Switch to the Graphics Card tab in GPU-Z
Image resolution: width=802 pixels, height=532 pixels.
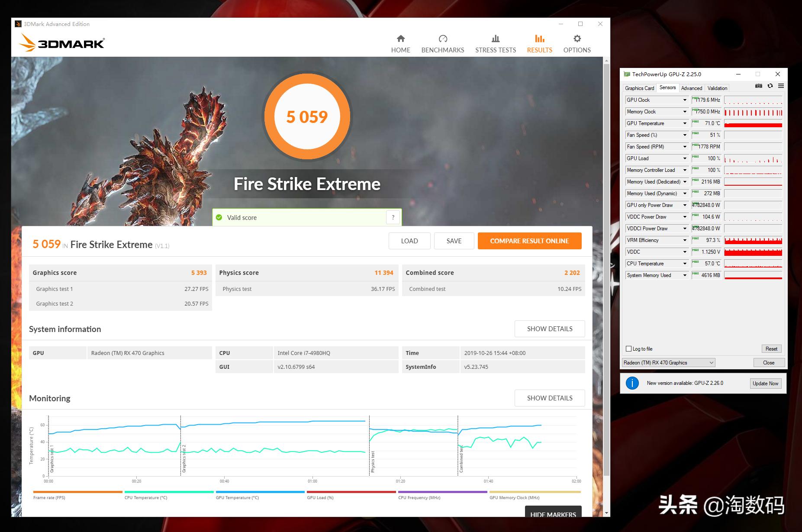(639, 88)
